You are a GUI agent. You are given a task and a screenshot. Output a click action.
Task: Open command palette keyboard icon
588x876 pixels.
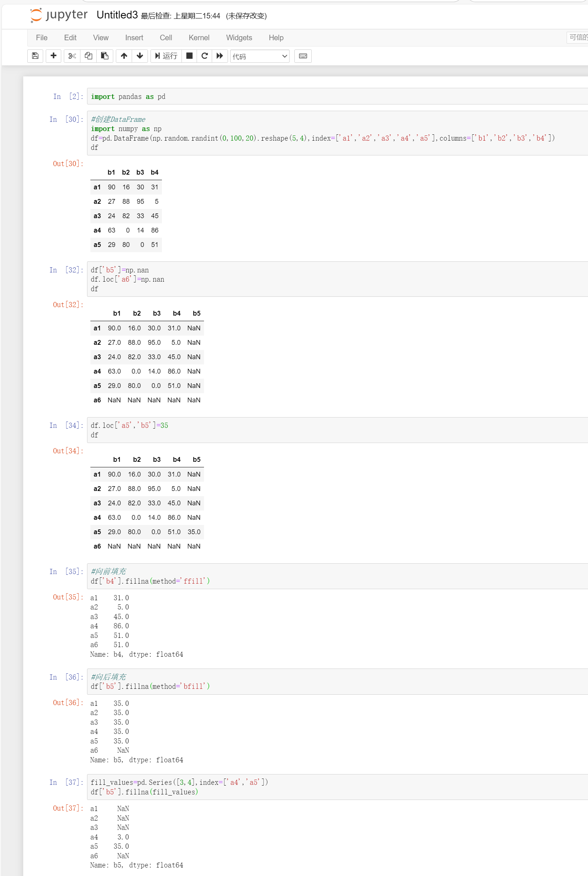[303, 56]
